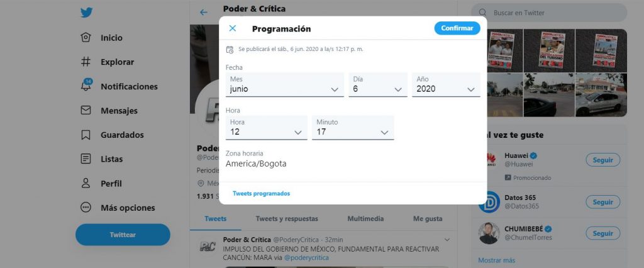Open Guardados bookmark icon
Screen dimensions: 644x268
click(x=86, y=135)
